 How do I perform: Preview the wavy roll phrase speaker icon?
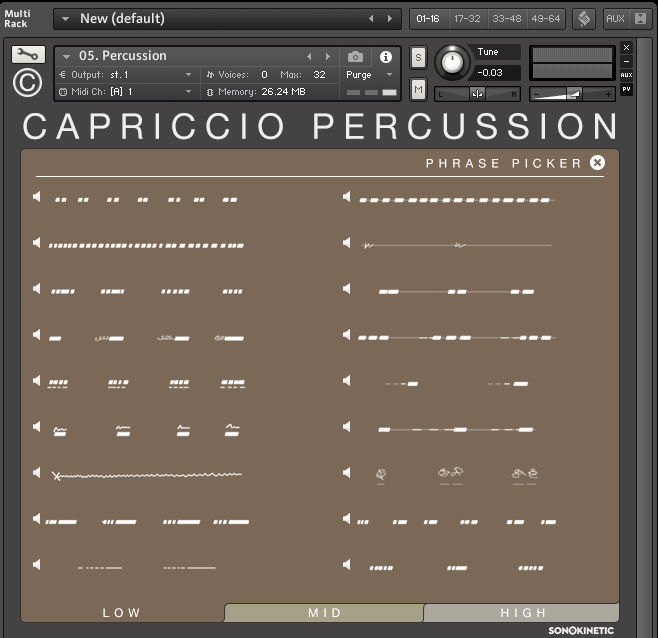point(37,473)
